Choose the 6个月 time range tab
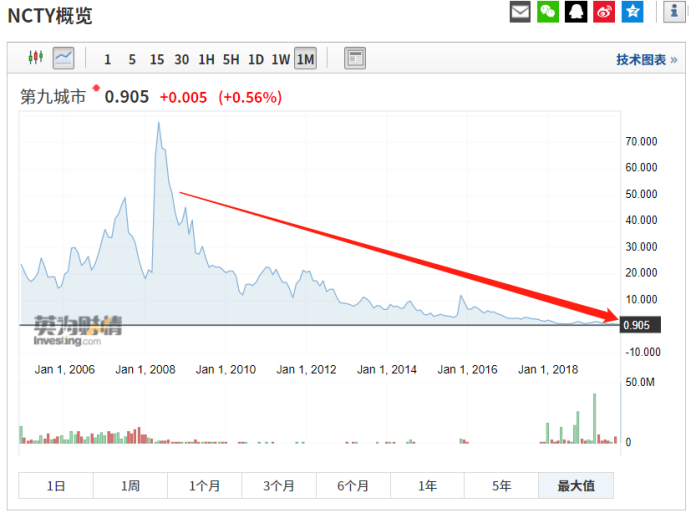 point(353,485)
